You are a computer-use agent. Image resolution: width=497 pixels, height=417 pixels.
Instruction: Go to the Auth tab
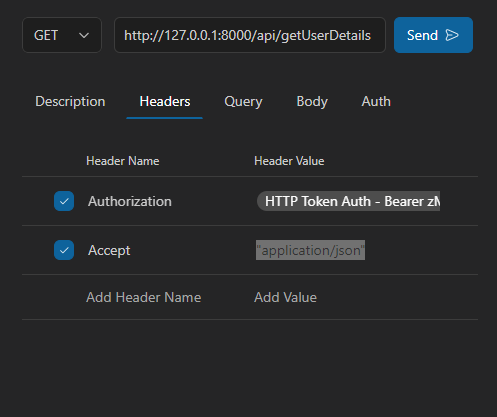[x=376, y=101]
